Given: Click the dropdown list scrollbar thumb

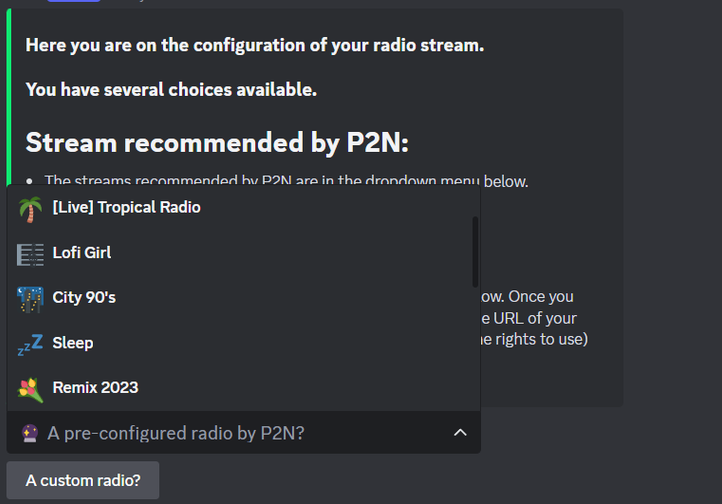Looking at the screenshot, I should (x=475, y=252).
